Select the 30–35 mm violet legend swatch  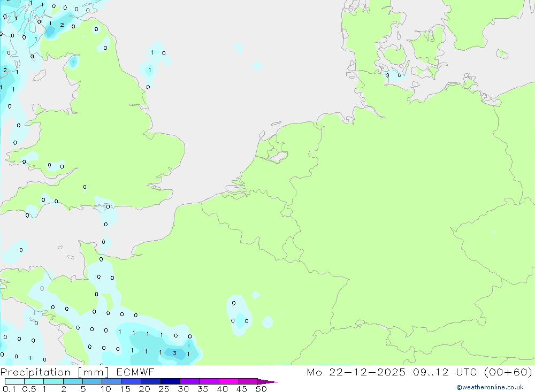tap(190, 381)
